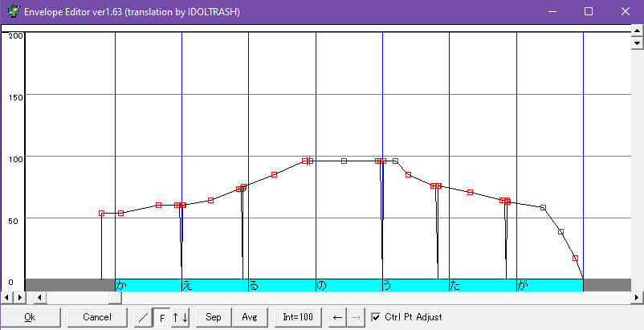Click the Avg button
This screenshot has height=330, width=644.
coord(250,317)
